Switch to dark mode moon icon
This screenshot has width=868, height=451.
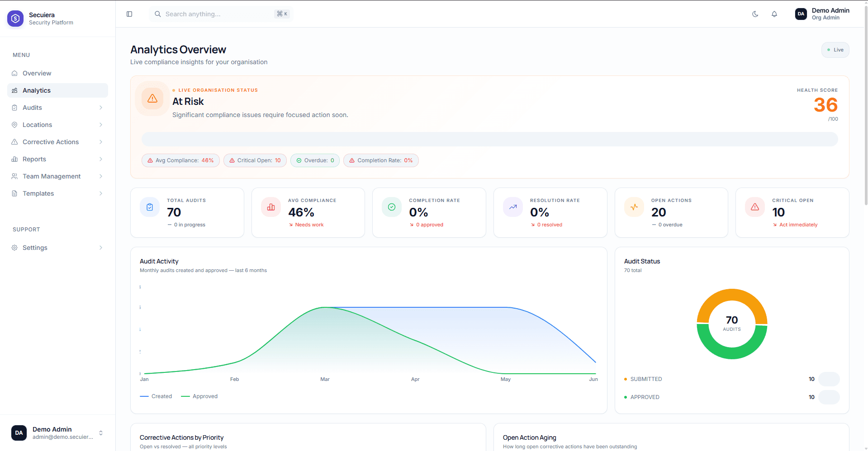tap(755, 14)
